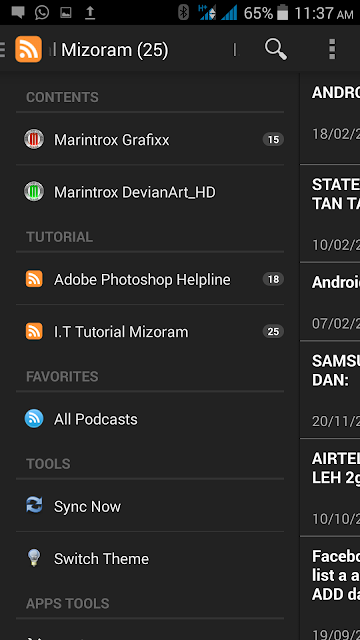The width and height of the screenshot is (360, 640).
Task: Tap the orange RSS app icon
Action: pos(29,49)
